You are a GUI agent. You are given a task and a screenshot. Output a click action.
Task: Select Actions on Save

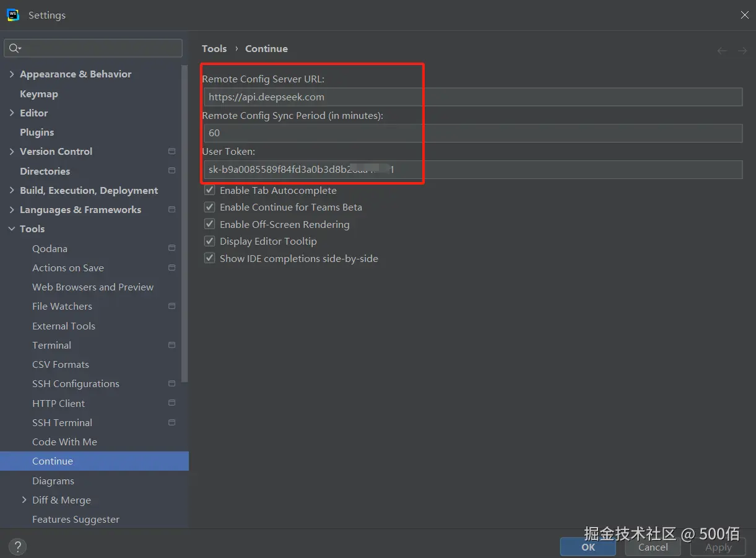coord(68,268)
